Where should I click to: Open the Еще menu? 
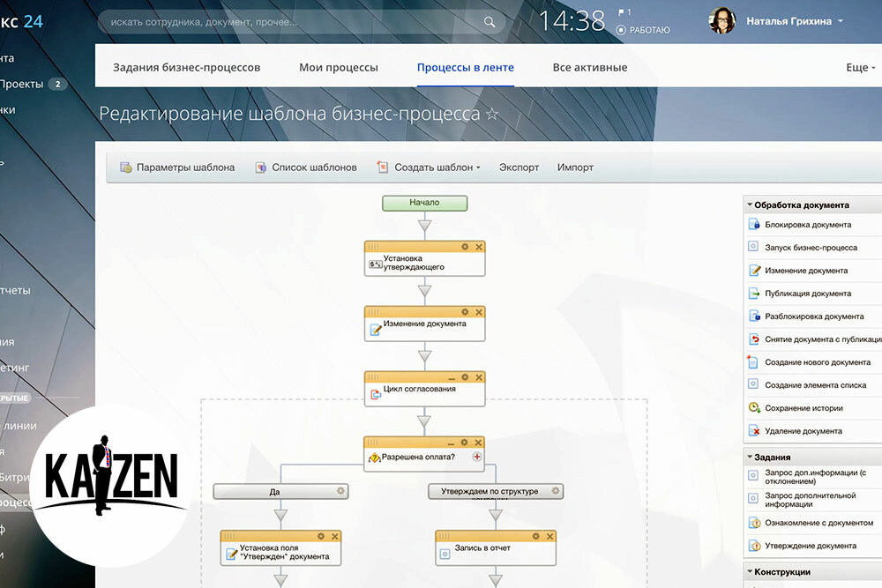tap(861, 68)
